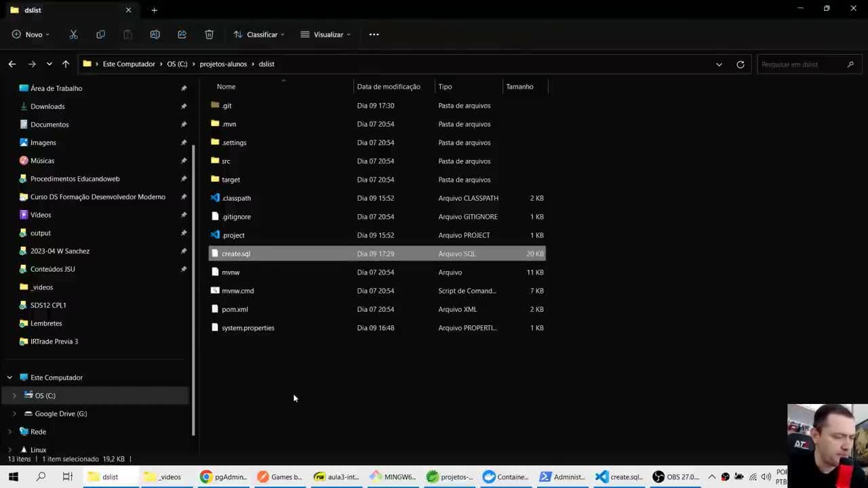
Task: Click the Copy icon in toolbar
Action: tap(100, 35)
